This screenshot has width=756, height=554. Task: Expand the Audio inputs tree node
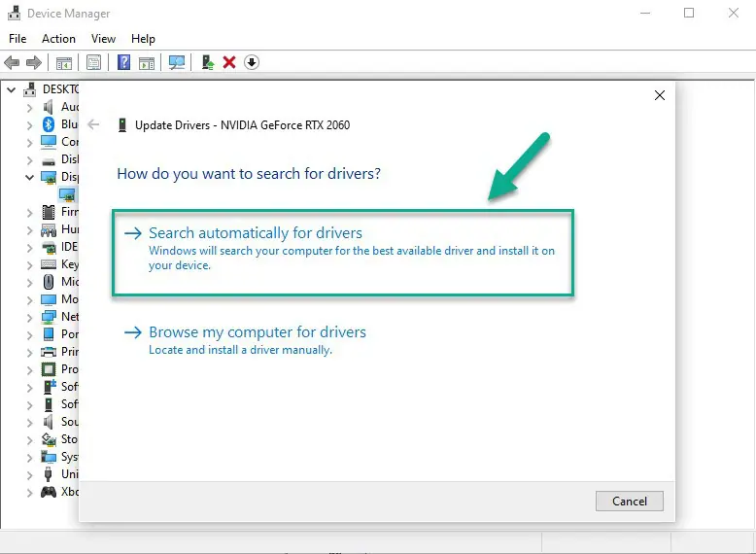(29, 108)
